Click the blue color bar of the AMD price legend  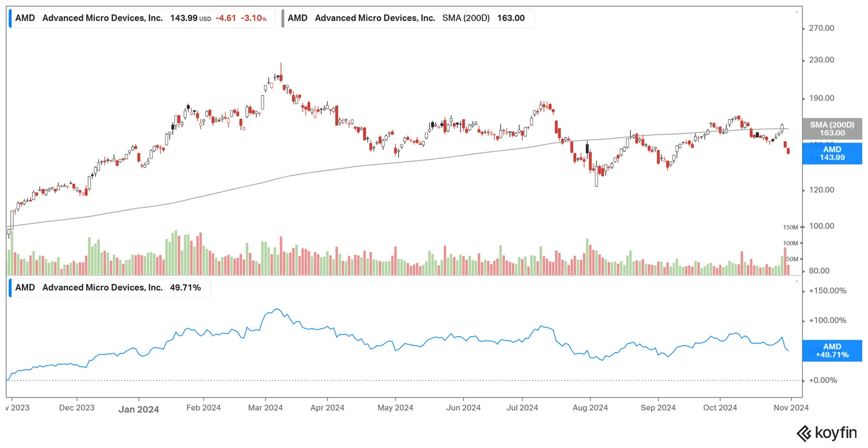10,18
